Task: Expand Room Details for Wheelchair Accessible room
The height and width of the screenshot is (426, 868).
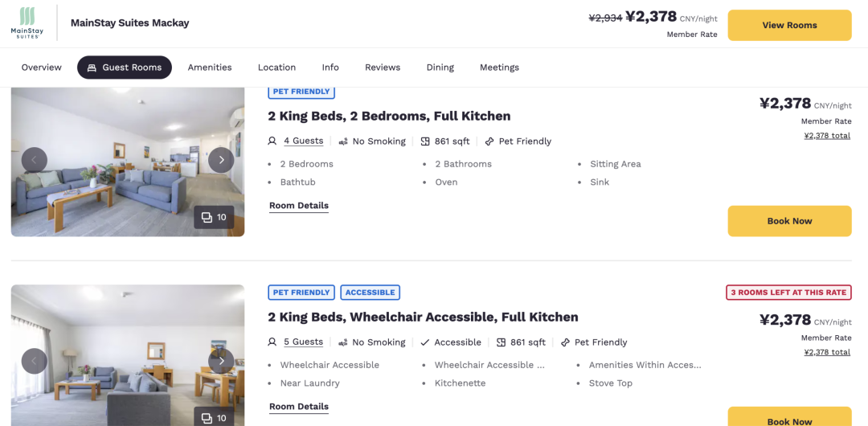Action: tap(299, 407)
